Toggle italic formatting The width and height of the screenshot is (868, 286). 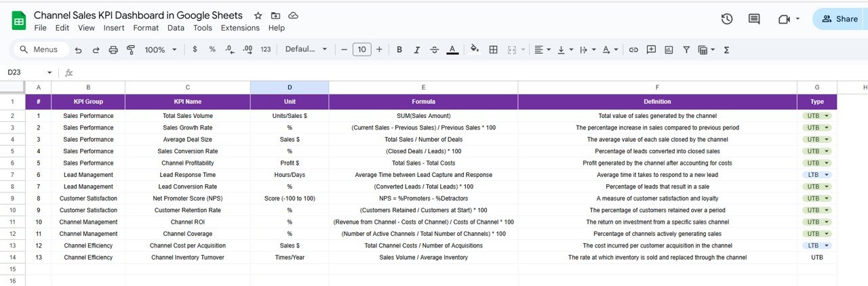coord(416,49)
